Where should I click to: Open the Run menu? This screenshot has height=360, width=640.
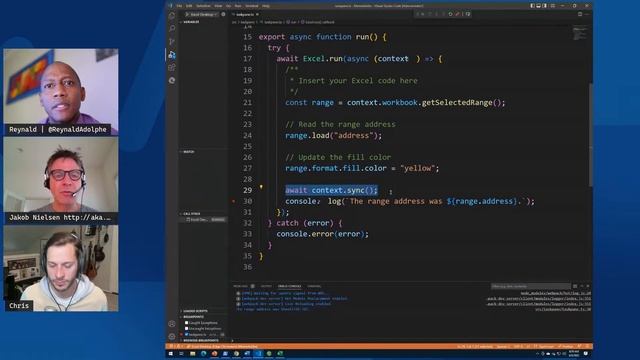tap(238, 6)
